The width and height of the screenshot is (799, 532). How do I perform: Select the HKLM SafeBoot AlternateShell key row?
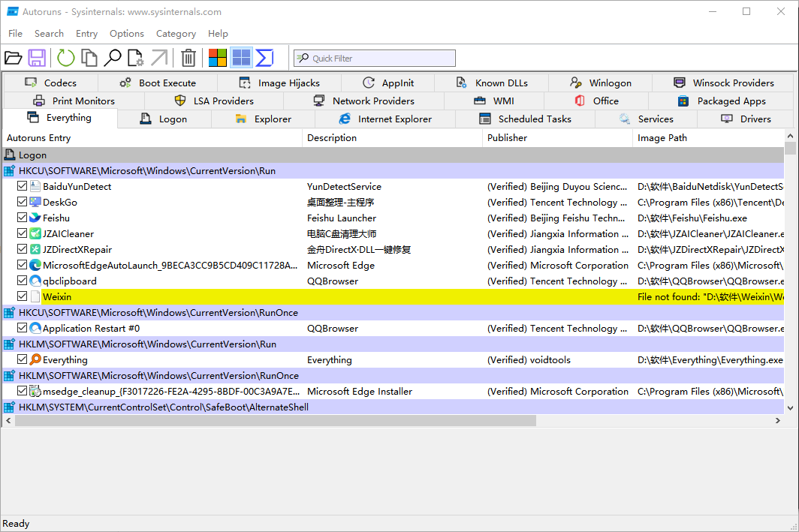[393, 407]
